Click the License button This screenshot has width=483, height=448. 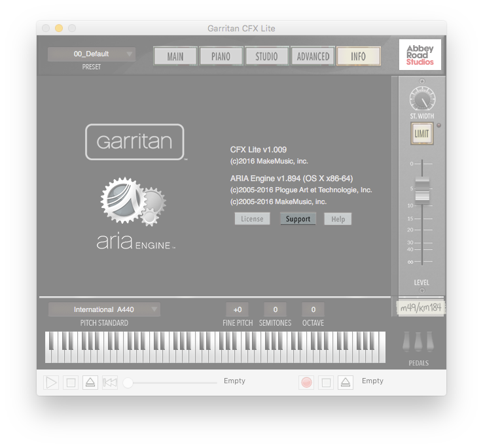[x=252, y=218]
